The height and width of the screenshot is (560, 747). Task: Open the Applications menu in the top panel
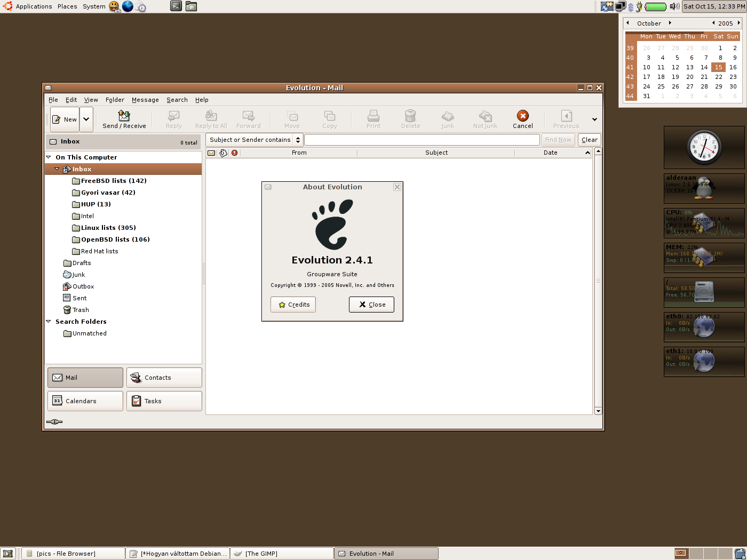(34, 6)
